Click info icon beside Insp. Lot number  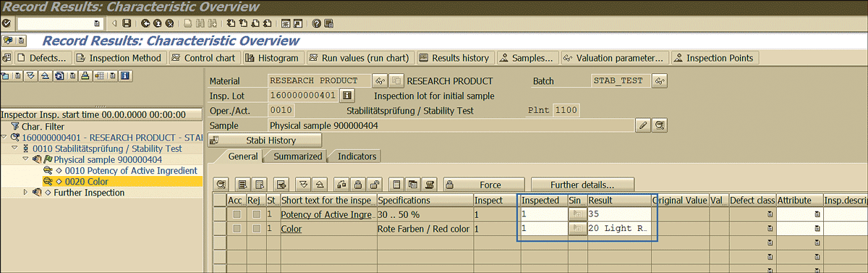[347, 95]
